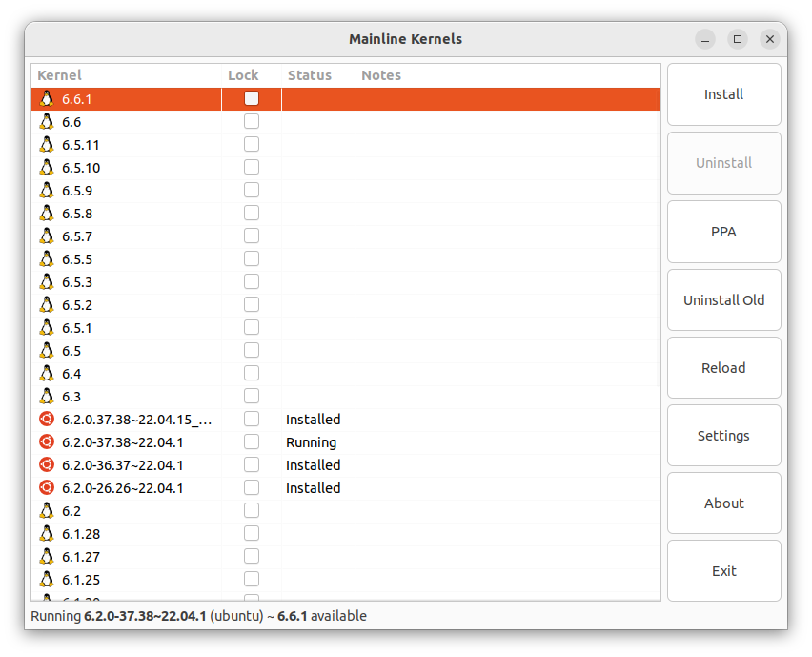Close the Mainline Kernels window

770,39
